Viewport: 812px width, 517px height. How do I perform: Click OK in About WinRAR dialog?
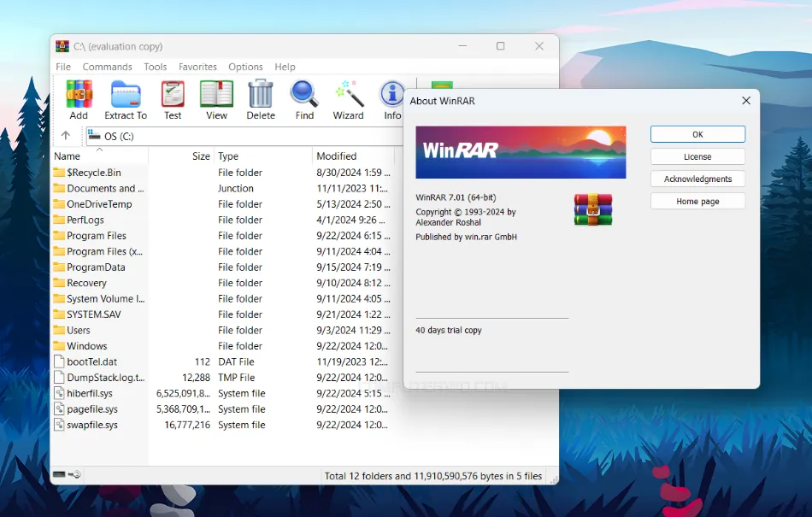(x=697, y=134)
